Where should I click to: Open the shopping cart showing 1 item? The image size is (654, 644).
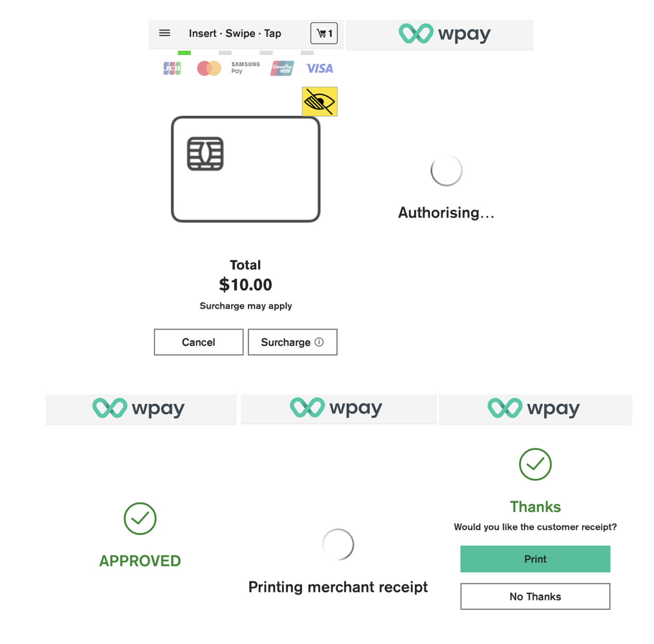click(x=324, y=33)
